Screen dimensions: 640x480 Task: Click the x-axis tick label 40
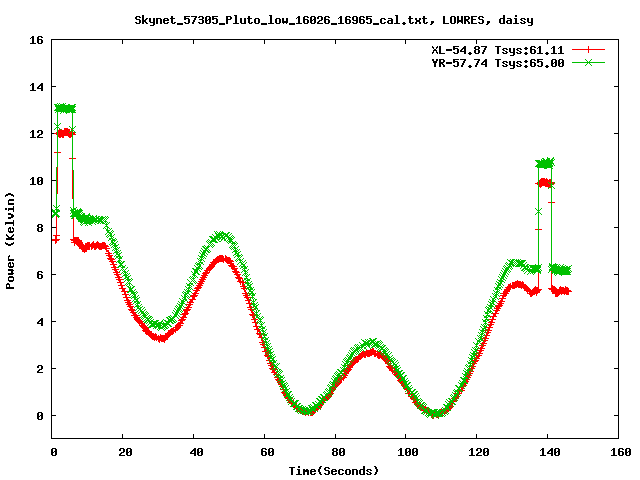(x=196, y=452)
